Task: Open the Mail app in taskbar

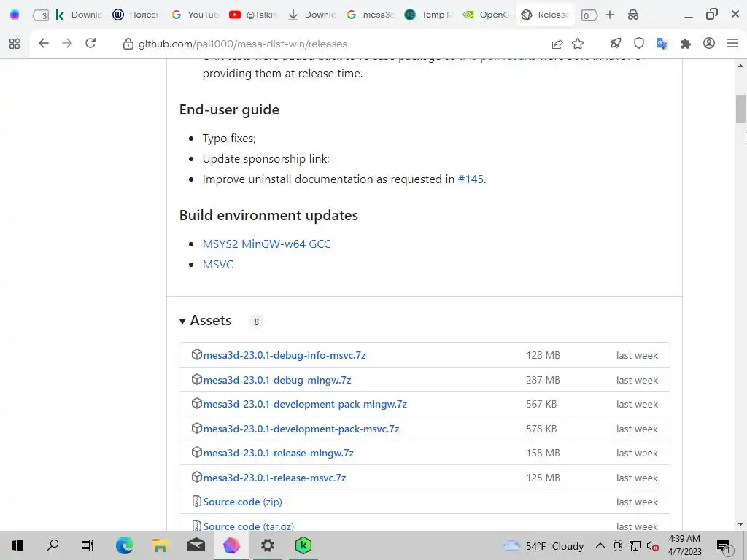Action: [x=196, y=545]
